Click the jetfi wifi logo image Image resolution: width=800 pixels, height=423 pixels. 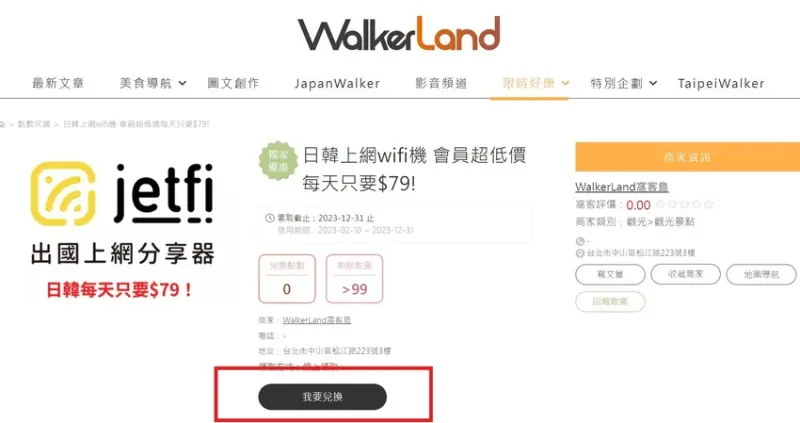click(121, 193)
